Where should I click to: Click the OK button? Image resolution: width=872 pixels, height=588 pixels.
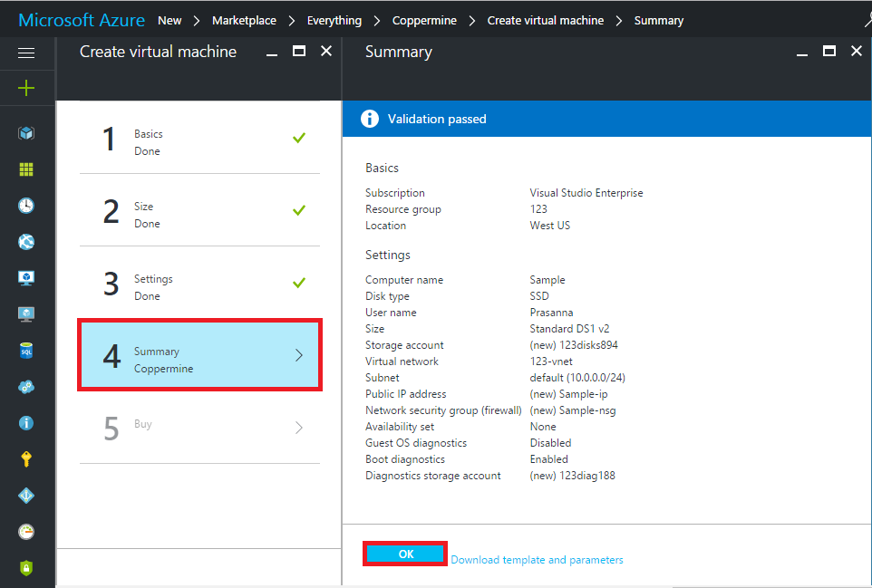tap(405, 554)
